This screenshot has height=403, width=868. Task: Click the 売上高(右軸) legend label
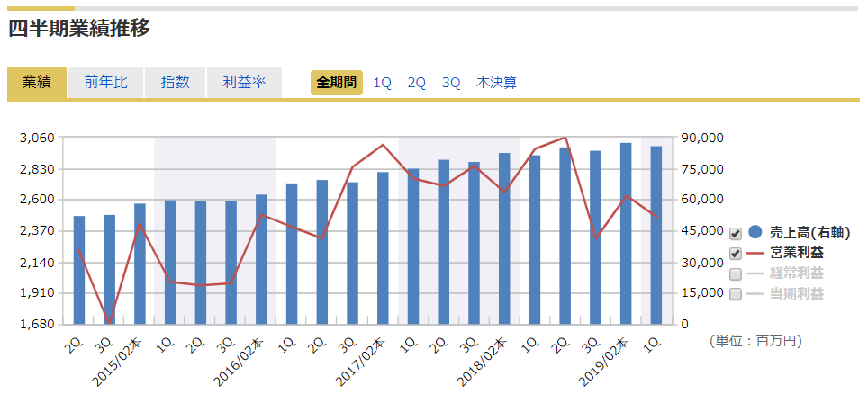click(x=809, y=233)
